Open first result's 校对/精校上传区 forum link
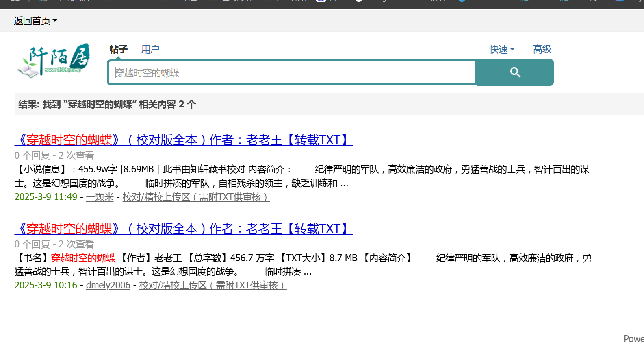This screenshot has width=644, height=358. point(196,197)
